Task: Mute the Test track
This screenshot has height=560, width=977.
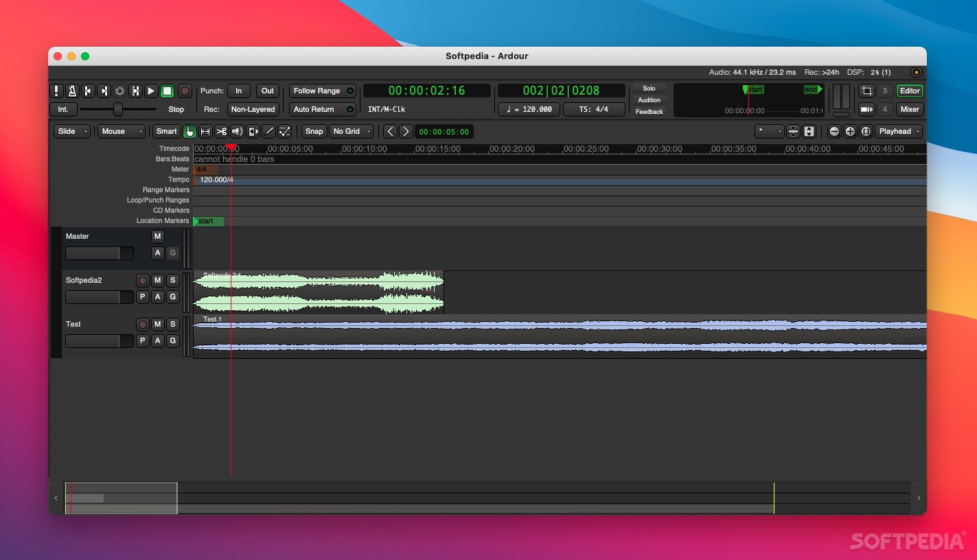Action: coord(157,324)
